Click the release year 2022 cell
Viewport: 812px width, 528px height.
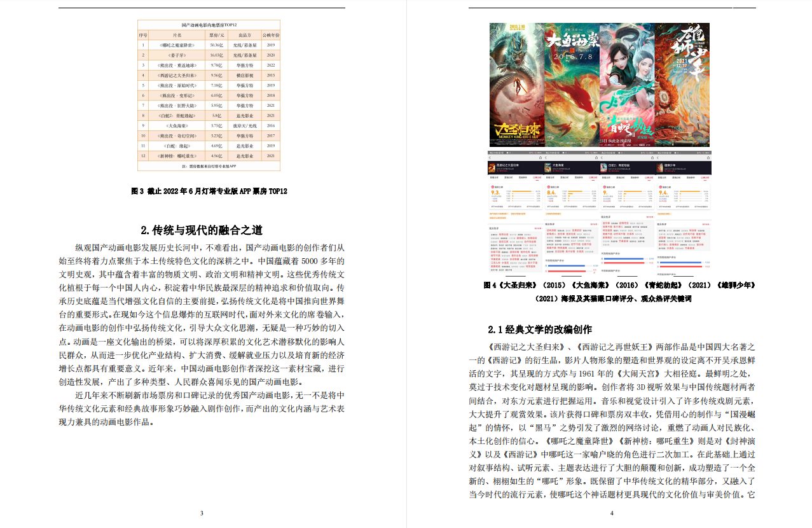tap(271, 66)
